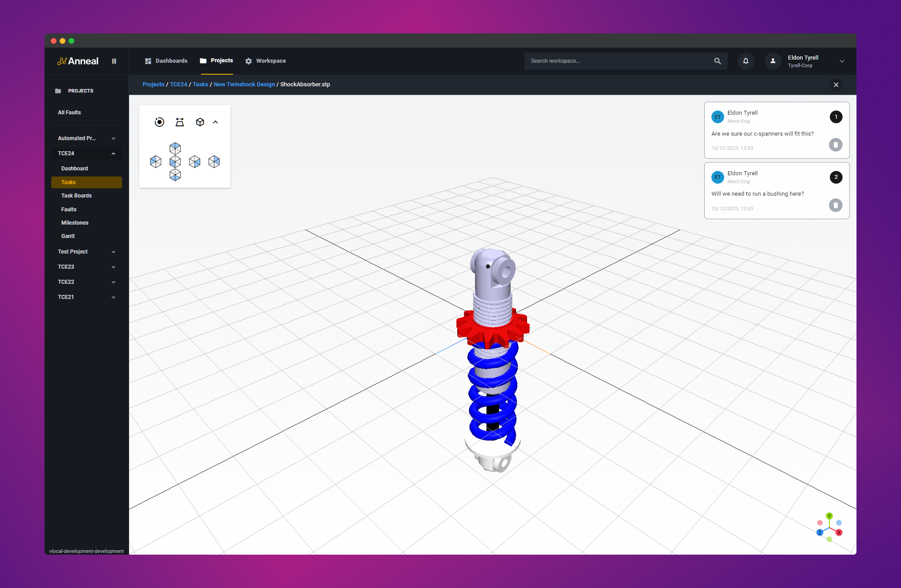Screen dimensions: 901x588
Task: Click the TCE24 breadcrumb link
Action: pos(179,85)
